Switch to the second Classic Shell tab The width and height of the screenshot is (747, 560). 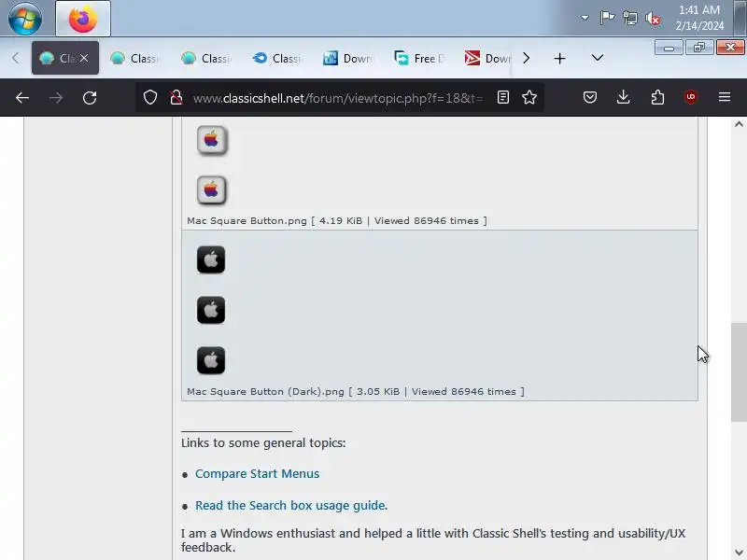click(134, 58)
